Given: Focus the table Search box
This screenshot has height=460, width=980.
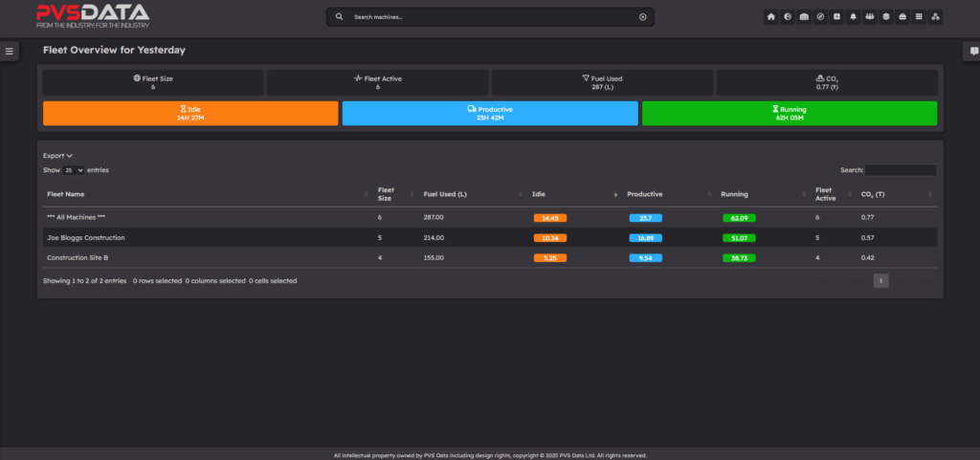Looking at the screenshot, I should pyautogui.click(x=901, y=170).
